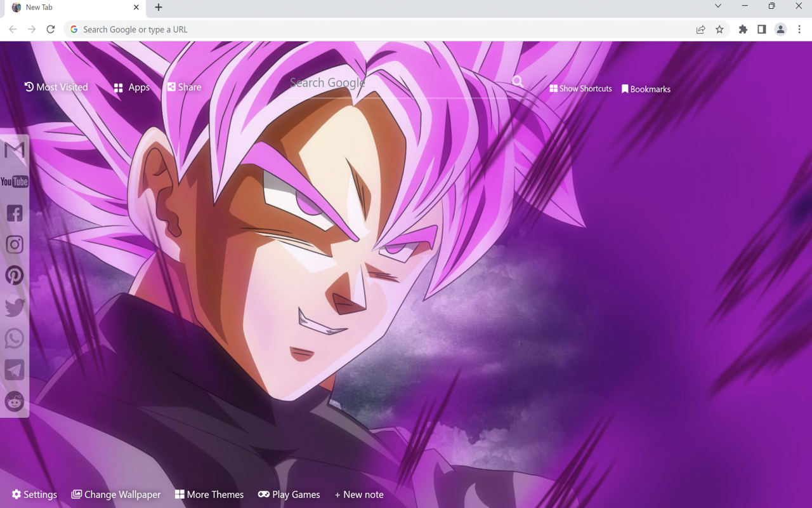This screenshot has width=812, height=508.
Task: Open the Extensions puzzle menu
Action: click(743, 29)
